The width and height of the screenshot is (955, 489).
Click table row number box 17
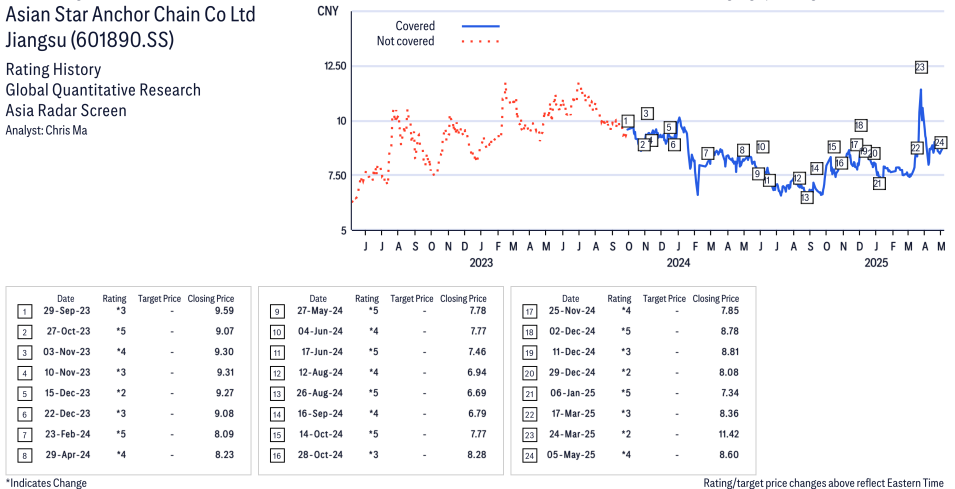[529, 312]
